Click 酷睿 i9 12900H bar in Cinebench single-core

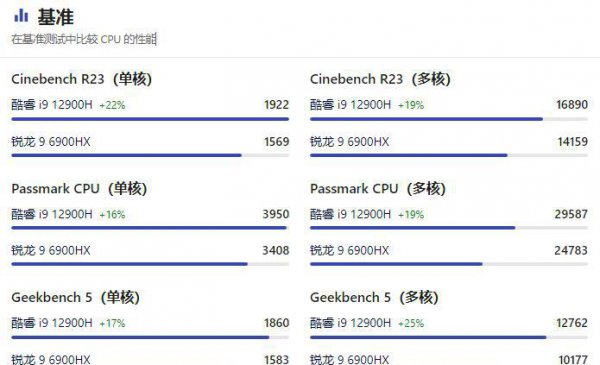pos(150,119)
